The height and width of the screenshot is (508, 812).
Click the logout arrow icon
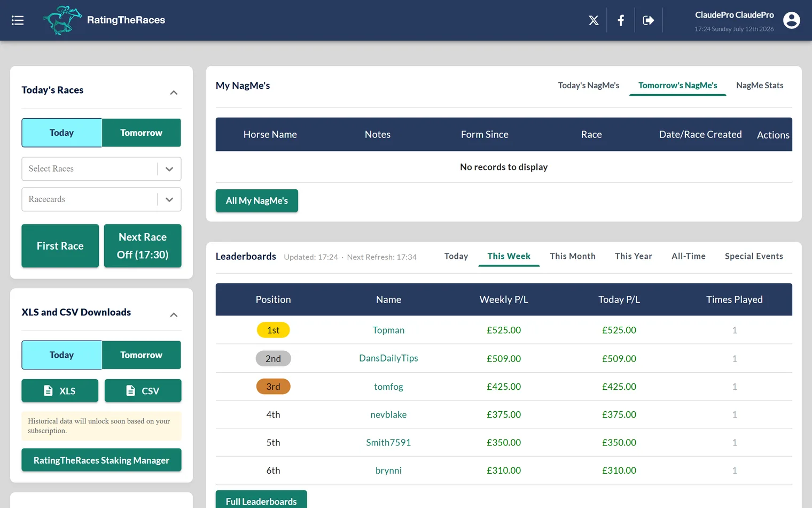[x=649, y=20]
